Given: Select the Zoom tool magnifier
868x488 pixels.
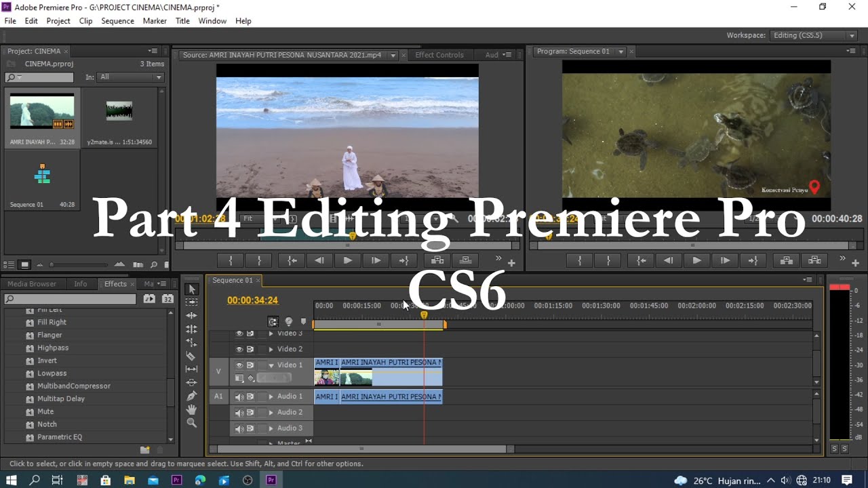Looking at the screenshot, I should [x=191, y=423].
